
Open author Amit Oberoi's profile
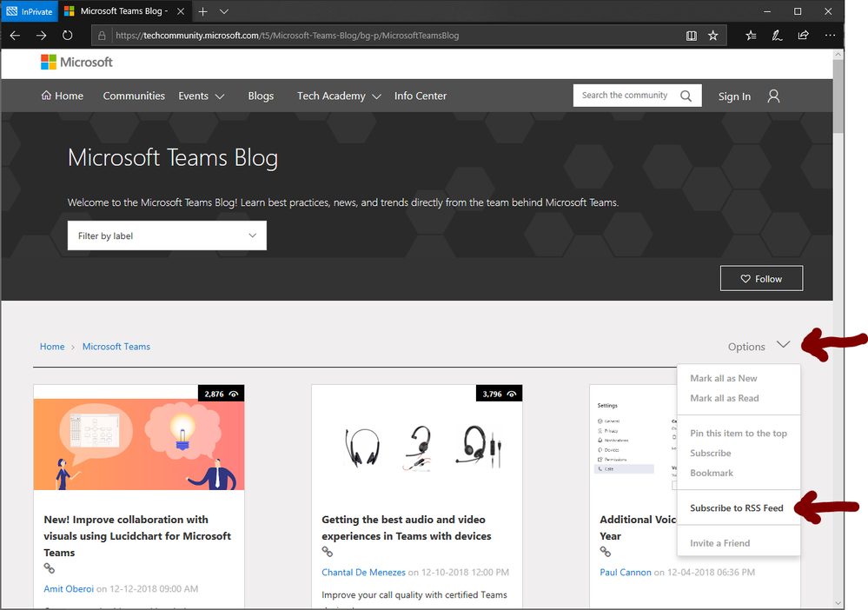coord(69,589)
